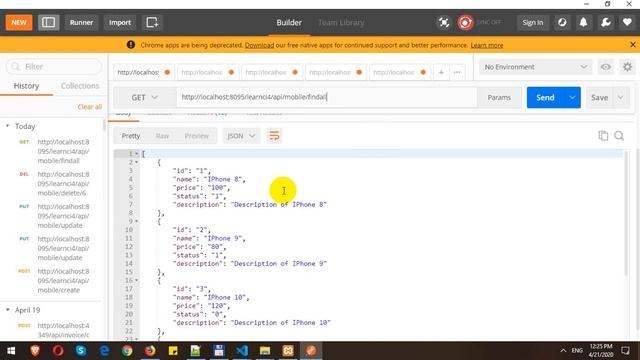Viewport: 640px width, 360px height.
Task: Open Opera browser from taskbar
Action: tap(58, 351)
